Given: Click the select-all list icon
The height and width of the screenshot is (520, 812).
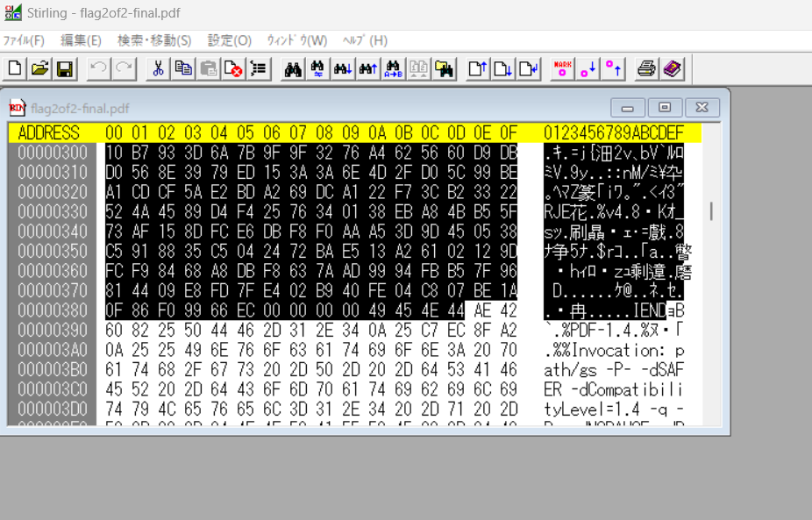Looking at the screenshot, I should pos(259,68).
